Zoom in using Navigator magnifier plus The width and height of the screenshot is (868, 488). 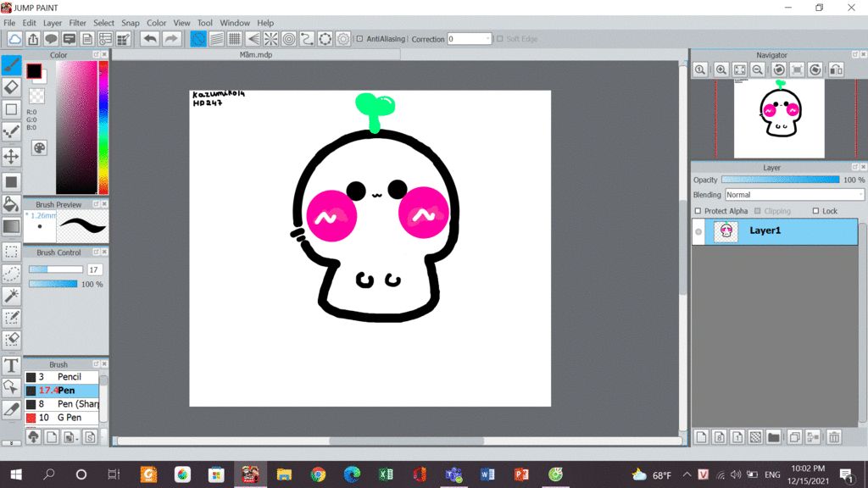[x=721, y=69]
